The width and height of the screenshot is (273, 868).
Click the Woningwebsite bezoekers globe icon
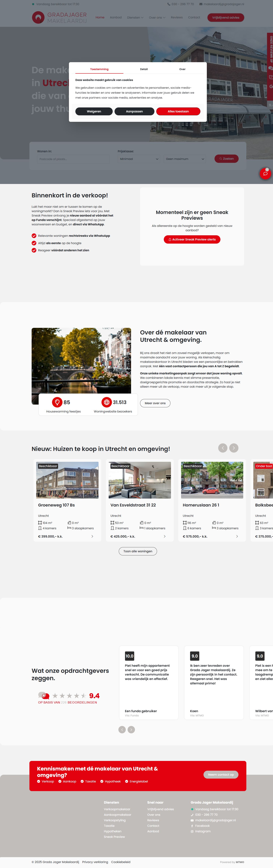[x=106, y=402]
